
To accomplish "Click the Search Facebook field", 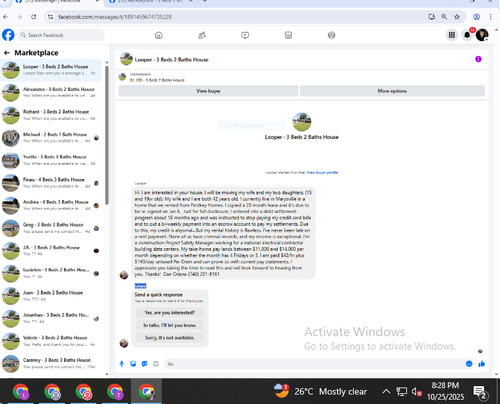I will (x=60, y=35).
